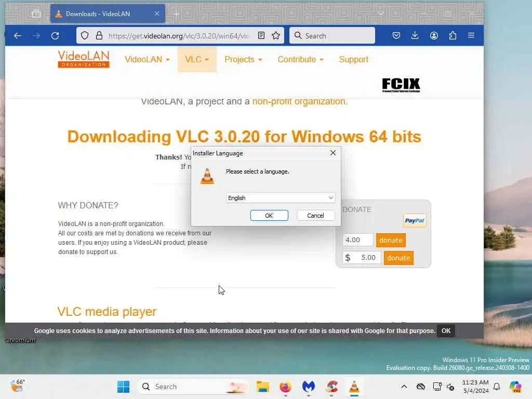
Task: Open the VLC dropdown menu
Action: pos(197,59)
